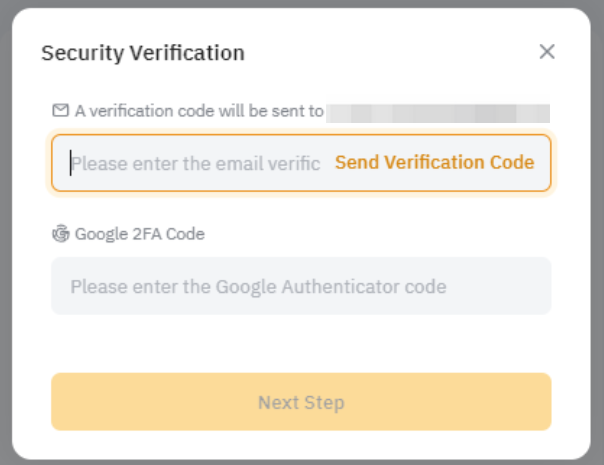
Task: Click the Google logo icon
Action: [x=60, y=234]
